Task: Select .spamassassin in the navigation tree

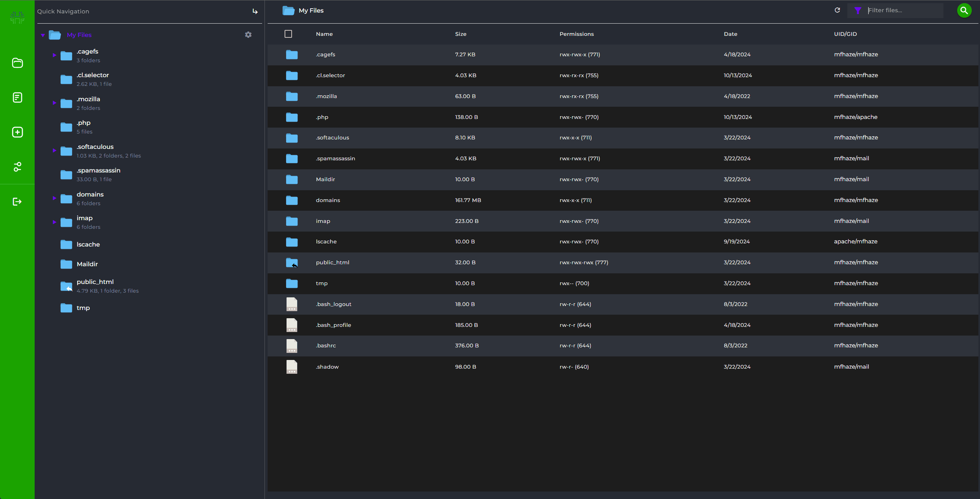Action: point(98,171)
